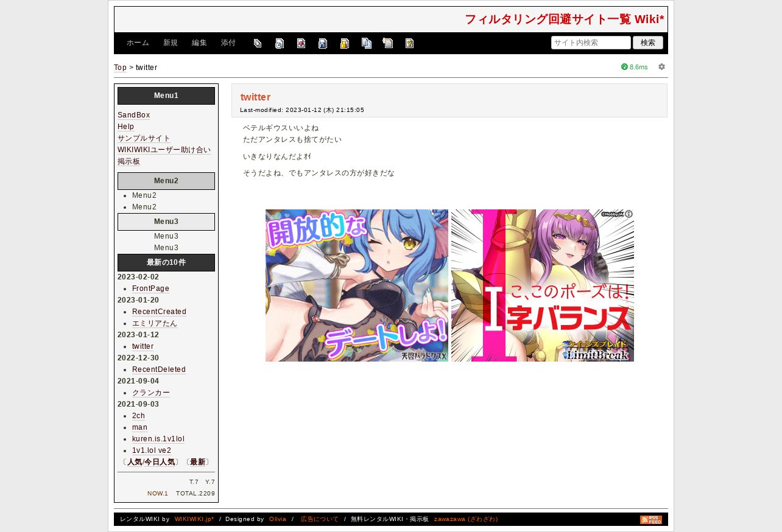Open the 開放的な デートしよ ad banner
This screenshot has height=532, width=782.
[357, 285]
